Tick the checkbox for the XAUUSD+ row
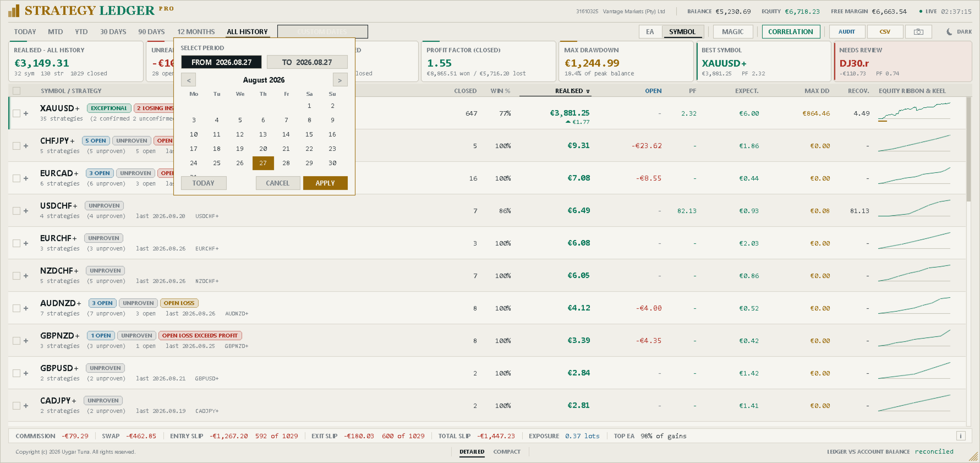Screen dimensions: 980x463 click(x=17, y=113)
